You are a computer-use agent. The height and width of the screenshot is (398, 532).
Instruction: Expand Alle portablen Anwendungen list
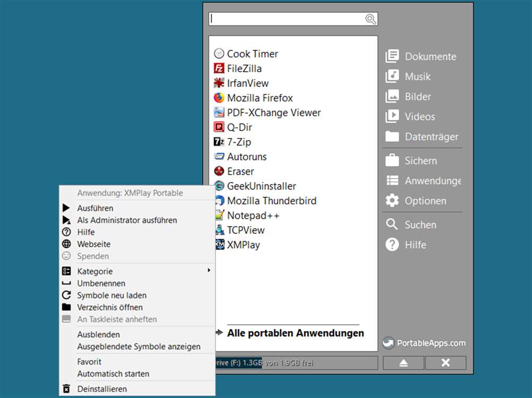click(x=295, y=333)
